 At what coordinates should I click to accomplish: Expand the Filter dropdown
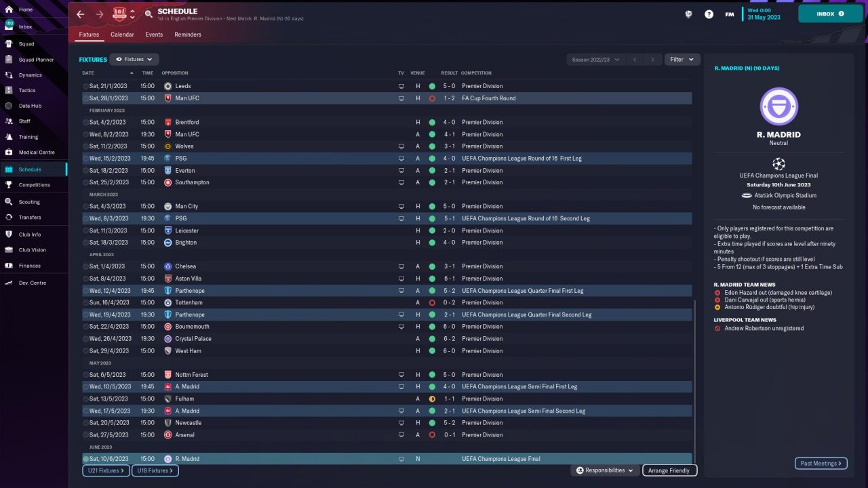(682, 60)
